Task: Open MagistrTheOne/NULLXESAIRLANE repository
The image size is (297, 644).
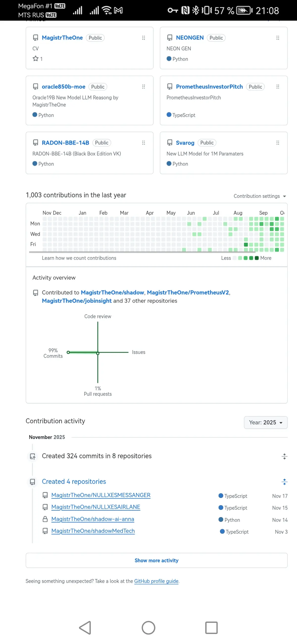Action: pyautogui.click(x=96, y=507)
